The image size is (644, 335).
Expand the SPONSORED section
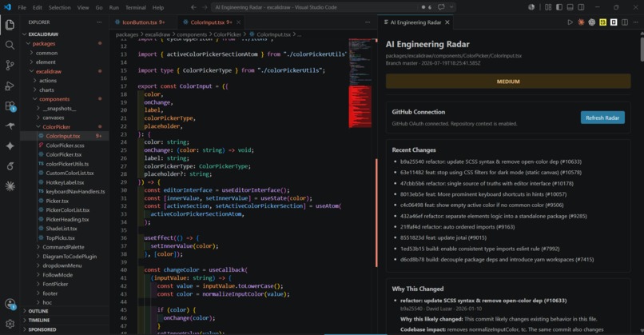(65, 329)
